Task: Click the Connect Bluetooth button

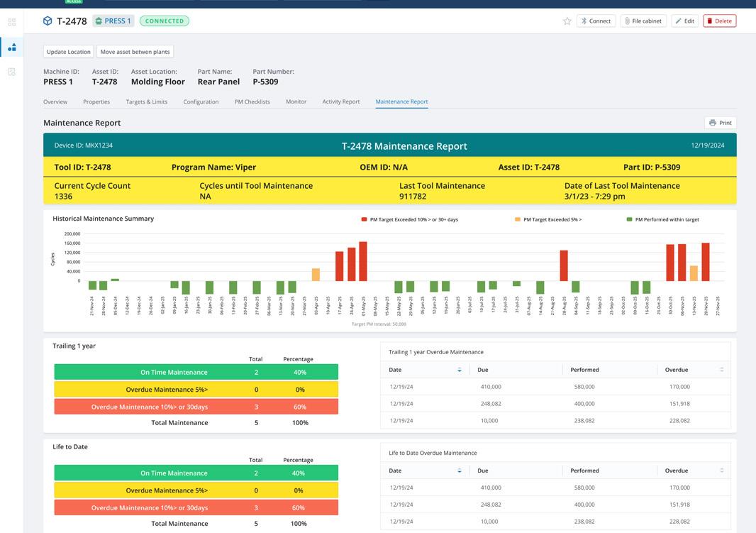Action: pyautogui.click(x=596, y=21)
